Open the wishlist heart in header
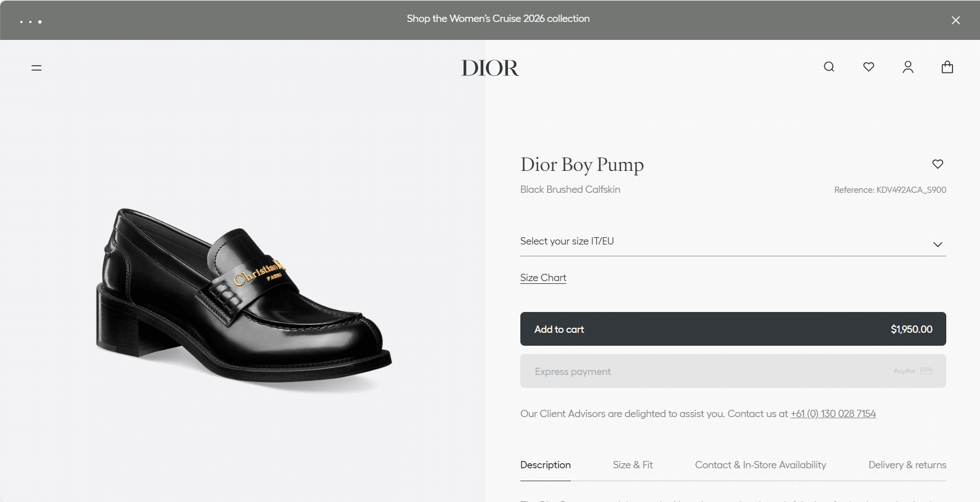This screenshot has height=502, width=980. [869, 67]
